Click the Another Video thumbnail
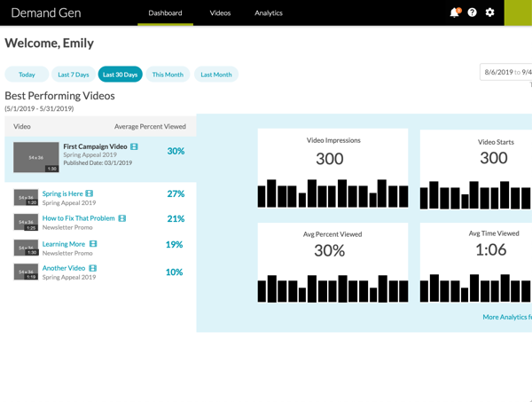This screenshot has width=532, height=402. click(x=26, y=272)
